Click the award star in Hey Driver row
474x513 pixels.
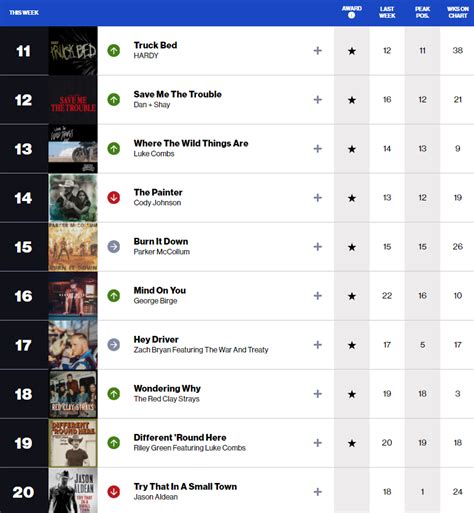click(352, 345)
